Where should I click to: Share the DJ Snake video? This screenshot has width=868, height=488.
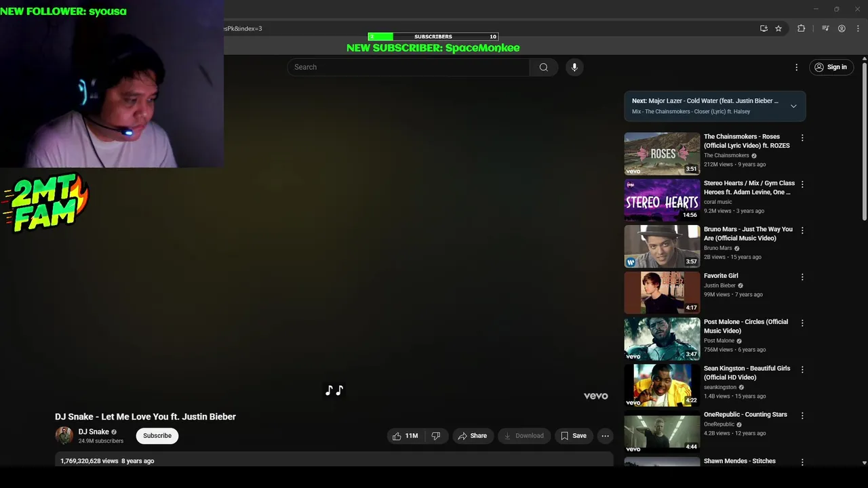tap(473, 436)
